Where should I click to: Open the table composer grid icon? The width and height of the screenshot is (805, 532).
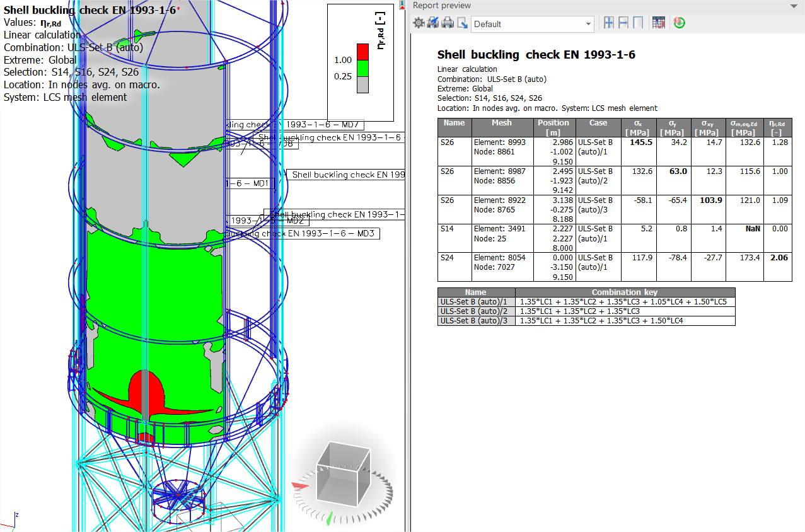tap(659, 23)
